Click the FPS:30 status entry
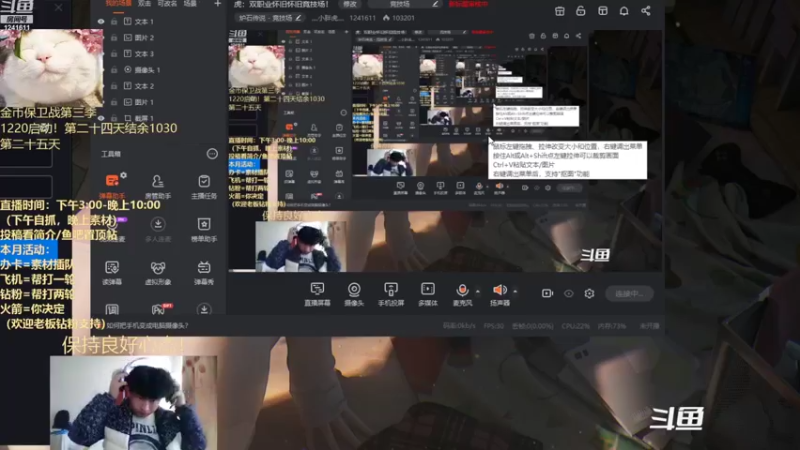800x450 pixels. click(x=493, y=326)
